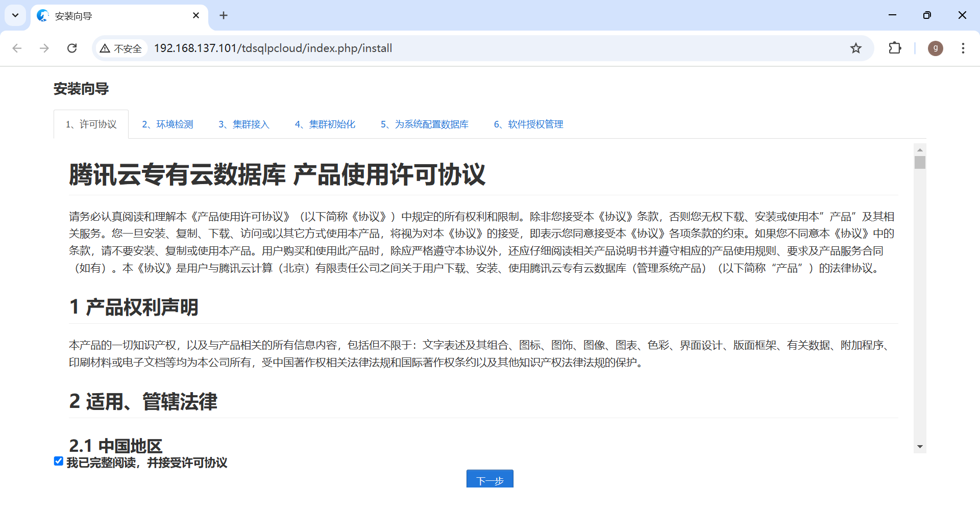Go back to the previous page
The width and height of the screenshot is (980, 514).
17,48
